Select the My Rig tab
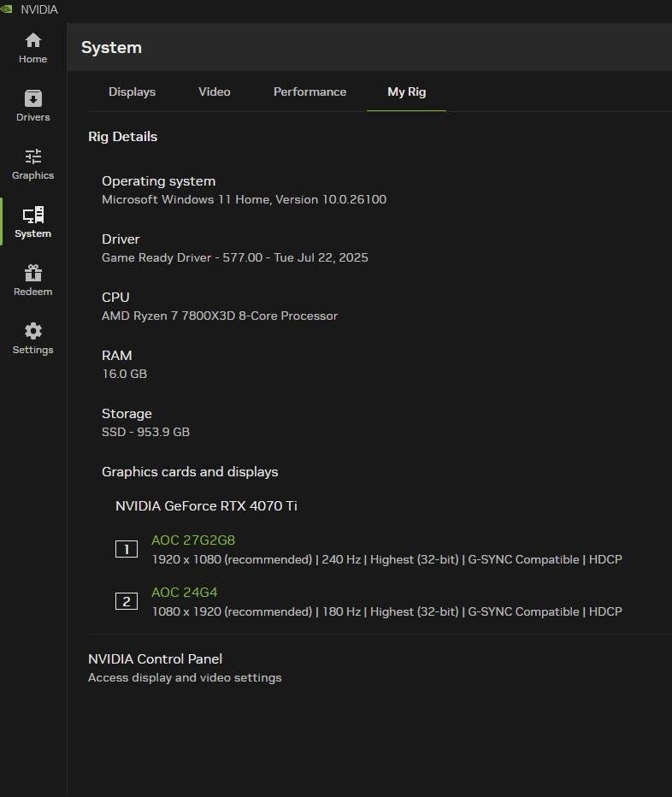Viewport: 672px width, 797px height. click(x=406, y=92)
